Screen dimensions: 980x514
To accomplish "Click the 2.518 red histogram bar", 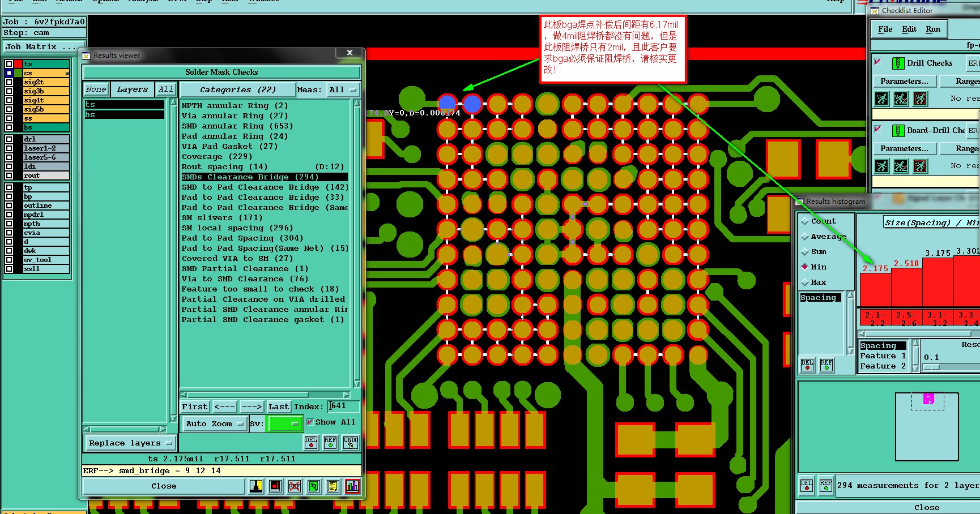I will pyautogui.click(x=907, y=287).
